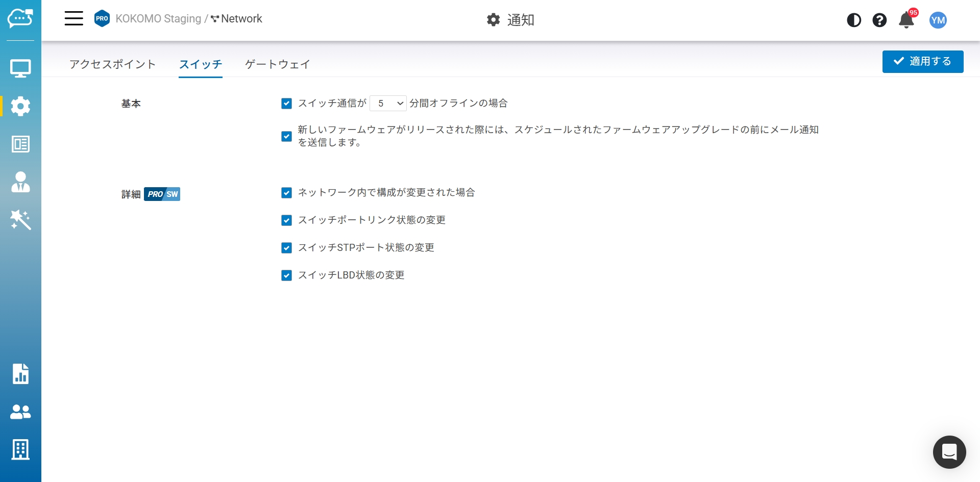
Task: Open the Network selector in breadcrumb
Action: (x=237, y=19)
